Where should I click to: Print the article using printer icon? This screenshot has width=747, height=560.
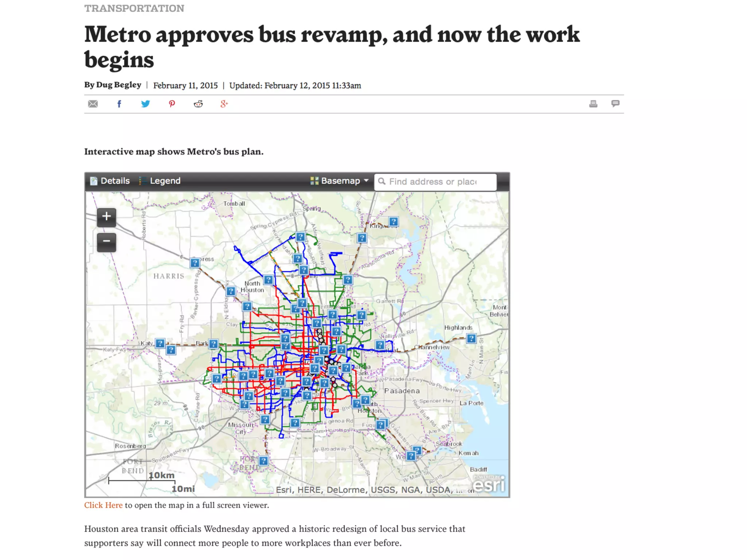[593, 104]
